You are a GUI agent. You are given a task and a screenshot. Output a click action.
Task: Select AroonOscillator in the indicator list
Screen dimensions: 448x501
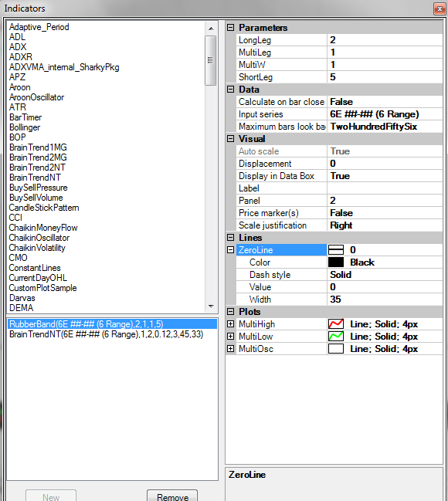pos(37,97)
